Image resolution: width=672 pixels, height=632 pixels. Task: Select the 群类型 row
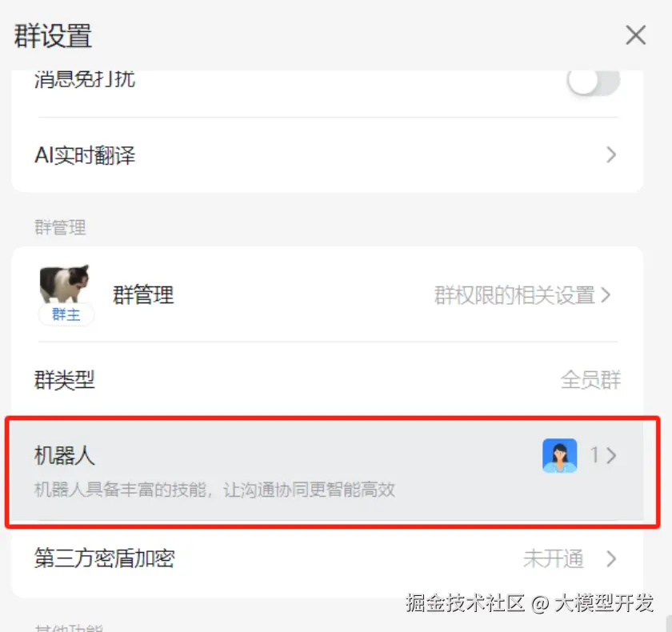[327, 380]
